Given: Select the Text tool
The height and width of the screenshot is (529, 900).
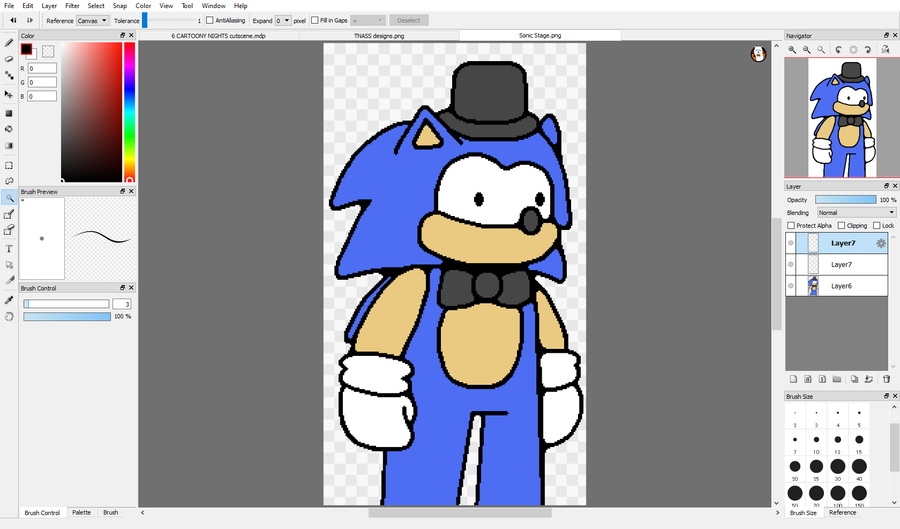Looking at the screenshot, I should coord(9,249).
